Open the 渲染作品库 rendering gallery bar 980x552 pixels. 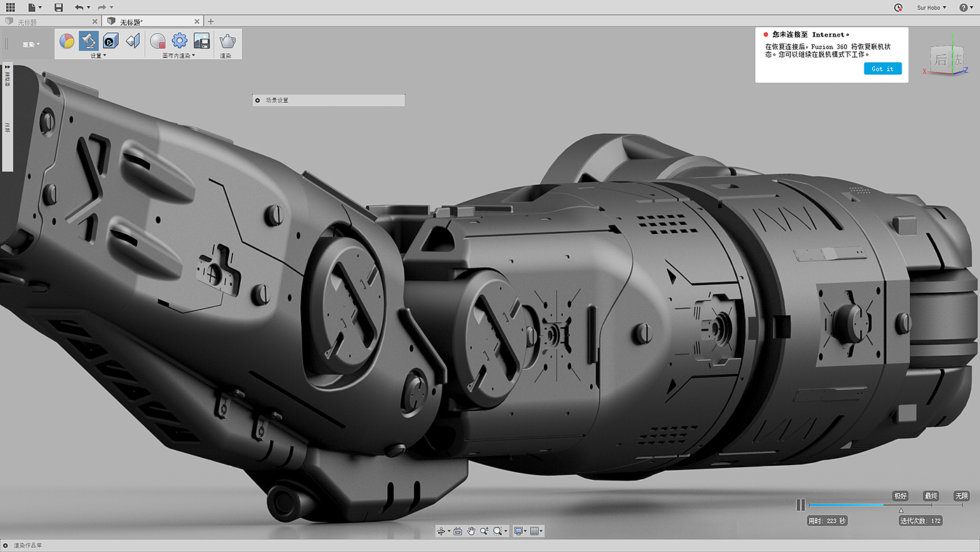pyautogui.click(x=490, y=546)
